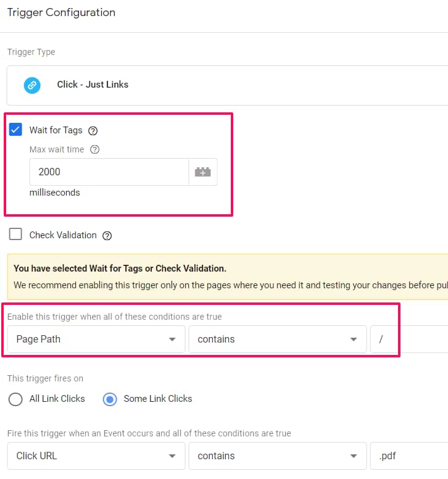The image size is (448, 479).
Task: Open the Page Path variable dropdown
Action: point(96,339)
